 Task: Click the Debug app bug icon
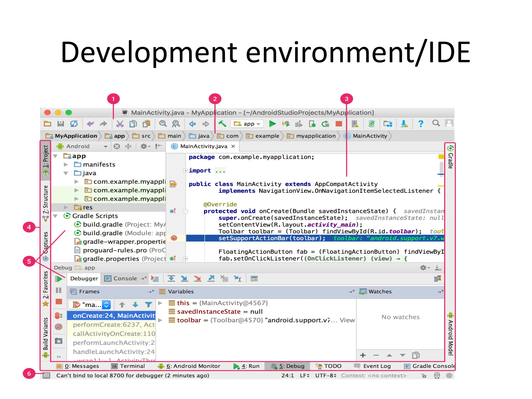(286, 124)
